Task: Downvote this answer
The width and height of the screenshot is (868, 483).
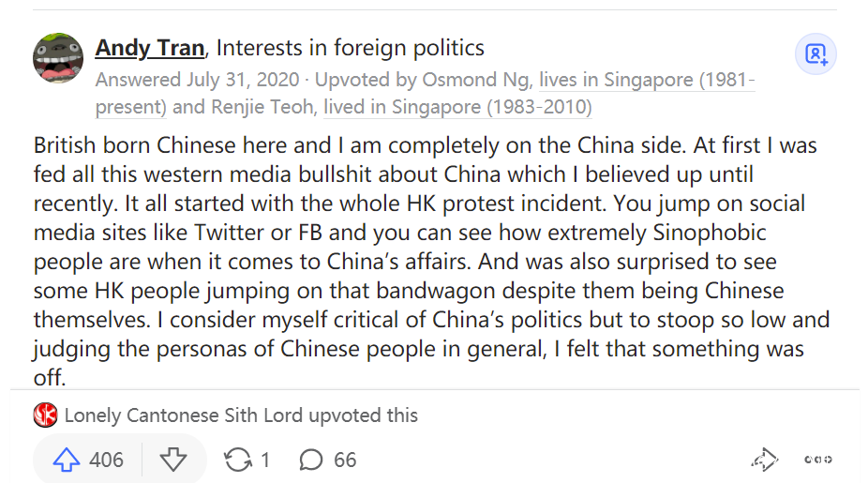Action: [x=173, y=460]
